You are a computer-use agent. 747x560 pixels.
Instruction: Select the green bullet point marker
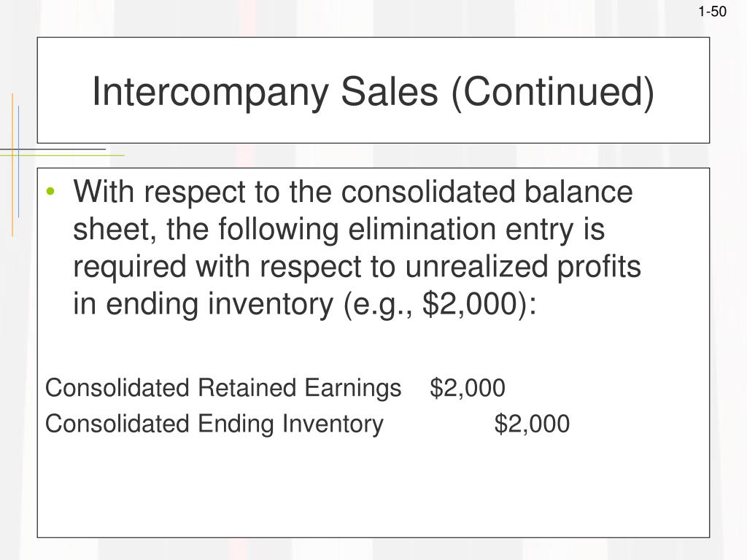(50, 192)
